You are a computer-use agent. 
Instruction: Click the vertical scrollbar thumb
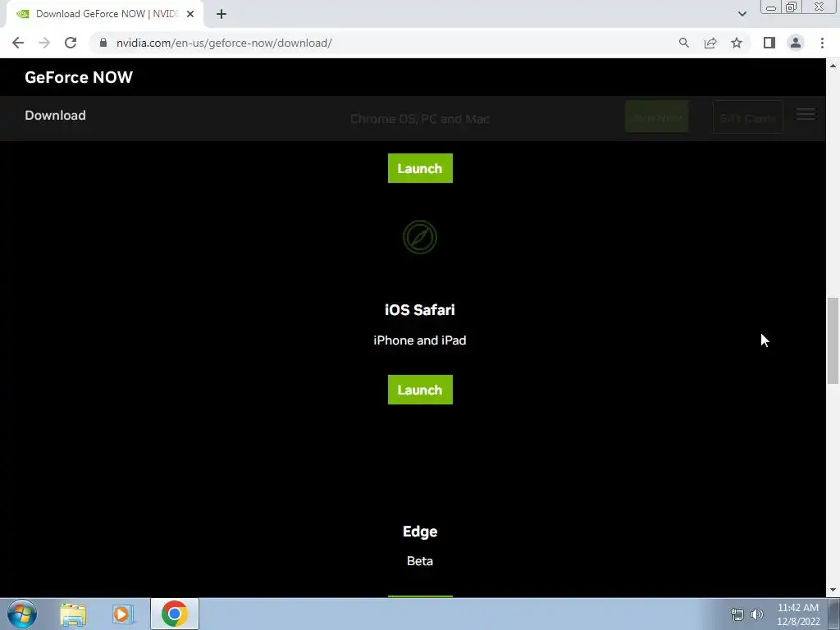click(x=833, y=340)
